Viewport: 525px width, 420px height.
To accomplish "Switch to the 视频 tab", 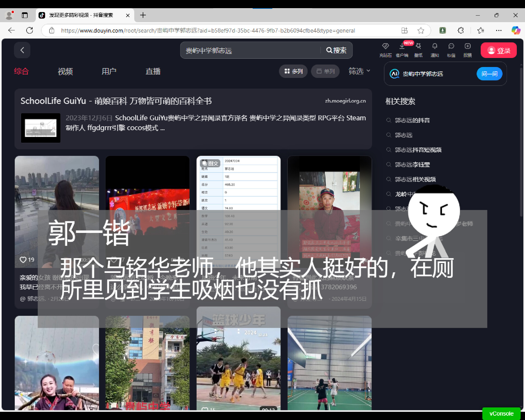I will point(65,71).
